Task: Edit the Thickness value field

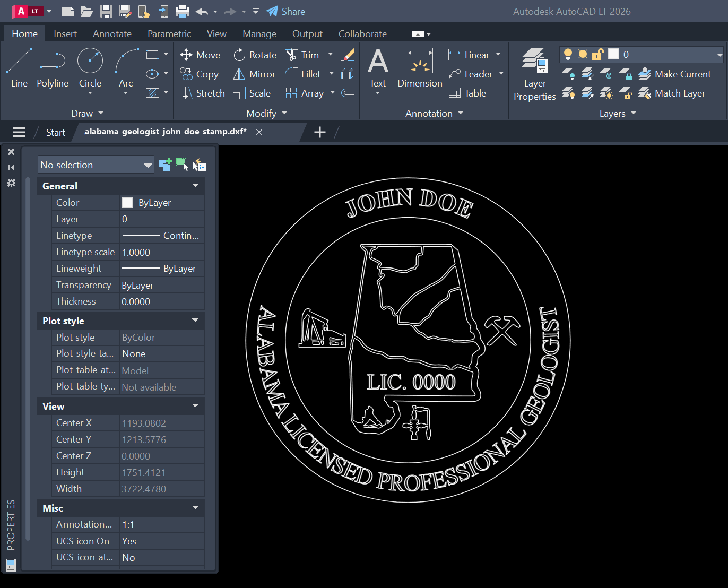Action: coord(162,302)
